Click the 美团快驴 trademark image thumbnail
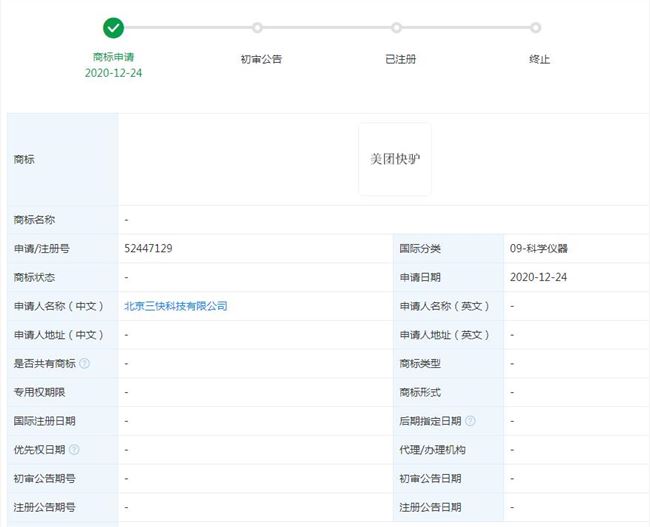 pyautogui.click(x=395, y=159)
